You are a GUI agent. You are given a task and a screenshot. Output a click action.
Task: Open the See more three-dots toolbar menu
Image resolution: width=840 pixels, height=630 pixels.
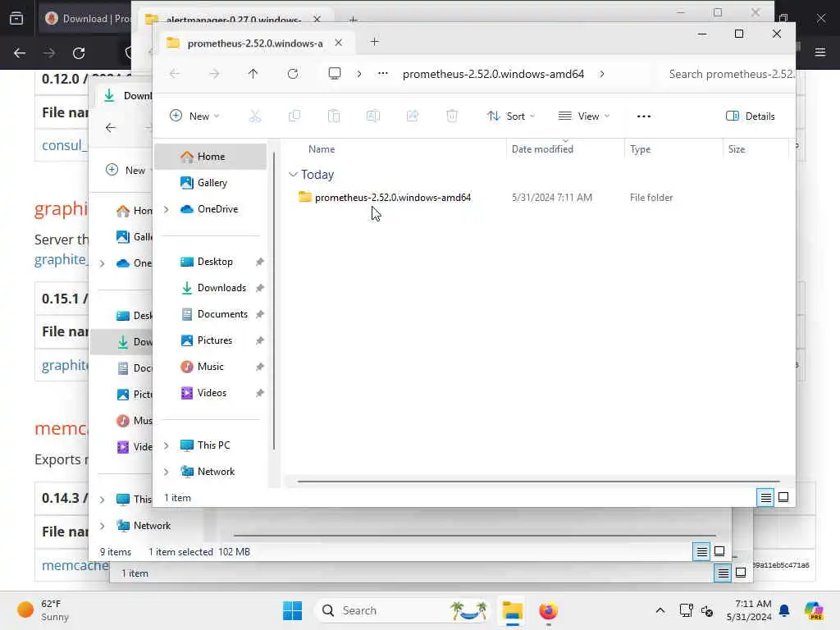click(x=644, y=116)
